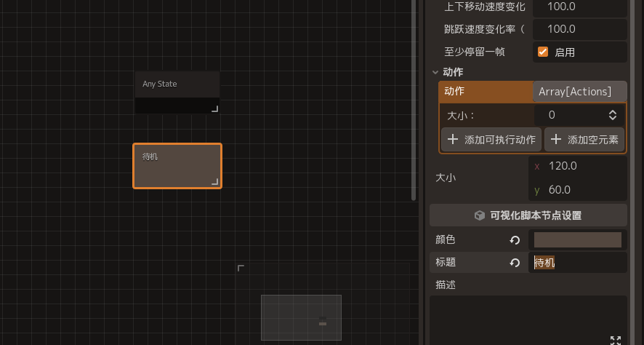Click resize handle of Any State node
The width and height of the screenshot is (644, 345).
[215, 108]
